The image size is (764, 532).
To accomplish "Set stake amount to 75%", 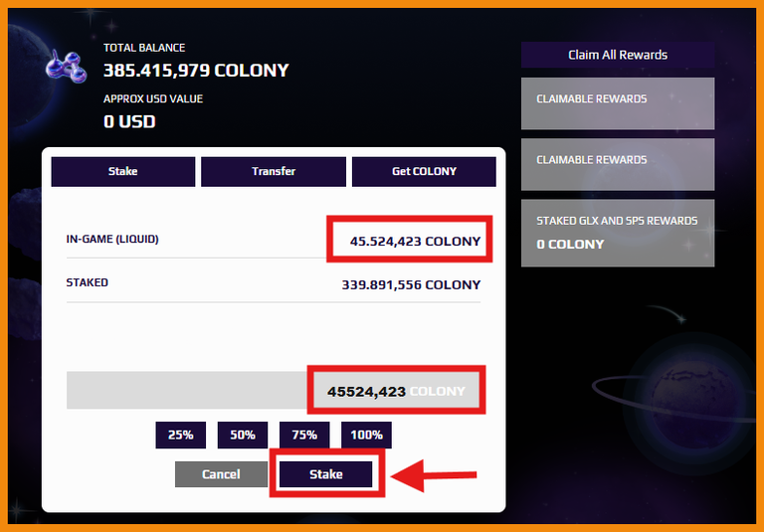I will [304, 436].
